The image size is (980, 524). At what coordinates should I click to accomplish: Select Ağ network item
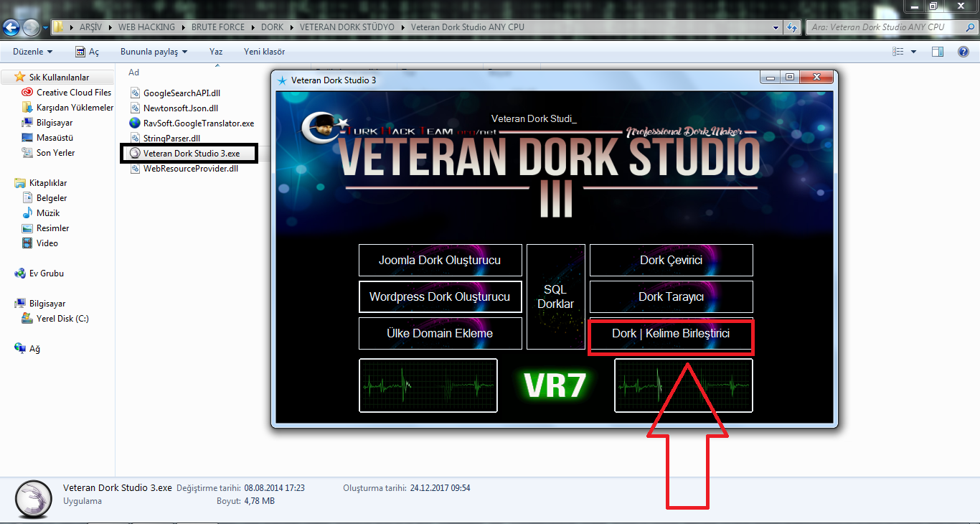(x=34, y=349)
